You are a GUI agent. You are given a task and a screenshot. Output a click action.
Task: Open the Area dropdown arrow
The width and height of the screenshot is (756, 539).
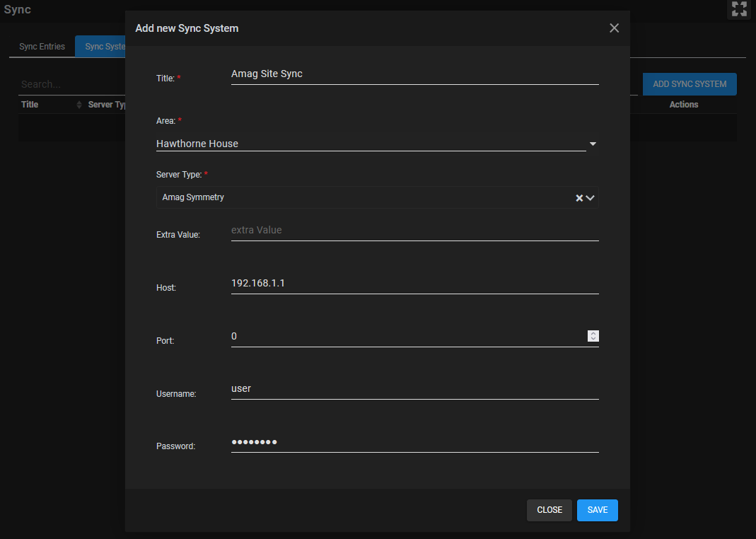[593, 144]
